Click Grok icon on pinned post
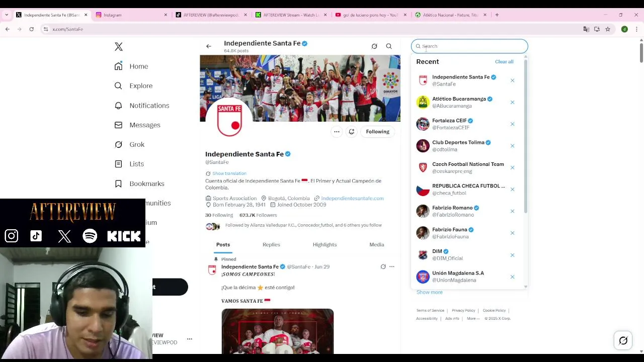This screenshot has height=362, width=644. (383, 267)
